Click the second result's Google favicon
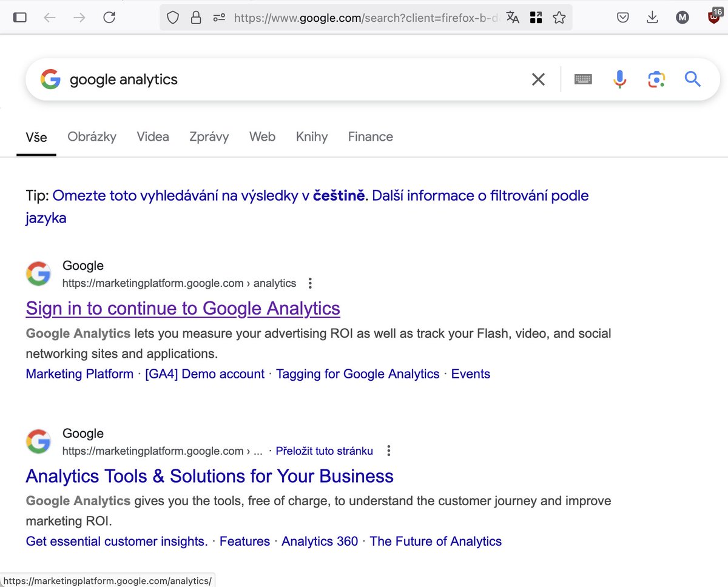Screen dimensions: 728x587 (x=38, y=441)
